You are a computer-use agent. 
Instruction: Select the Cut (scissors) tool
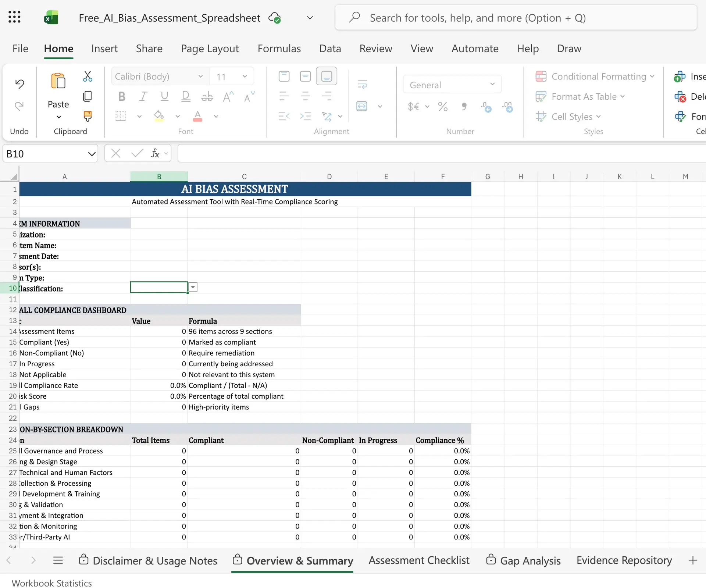pos(88,76)
